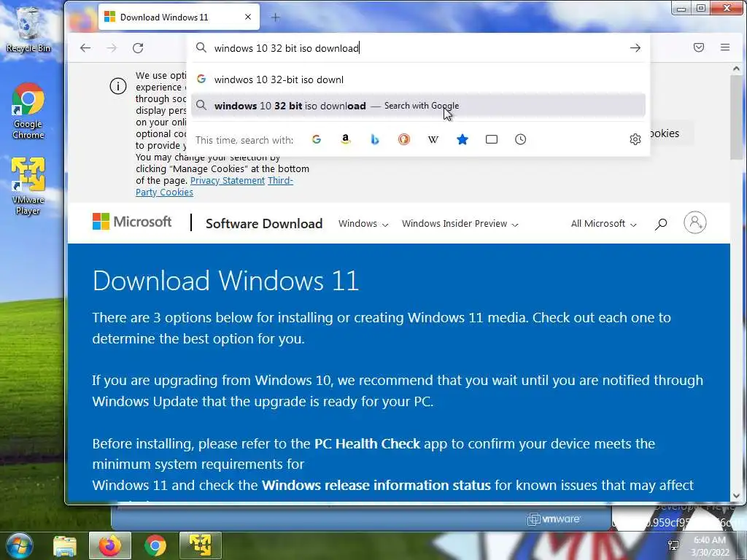Click inside the address bar text field

coord(419,47)
